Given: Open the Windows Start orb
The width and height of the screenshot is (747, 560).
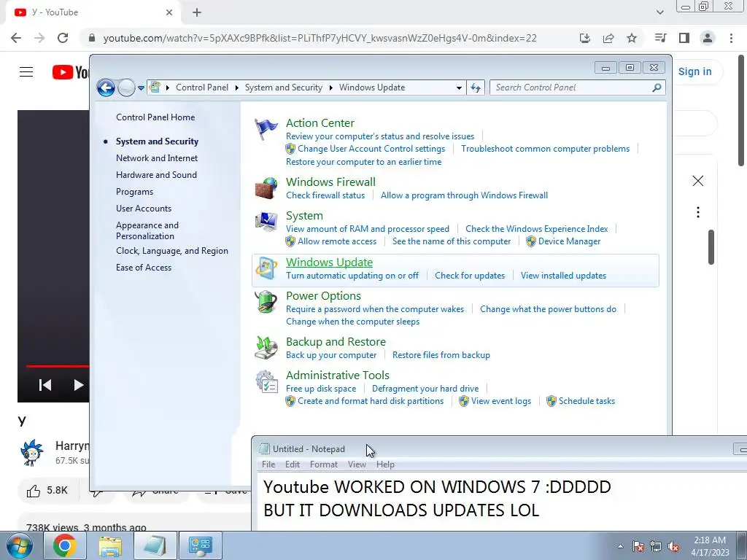Looking at the screenshot, I should click(x=18, y=545).
